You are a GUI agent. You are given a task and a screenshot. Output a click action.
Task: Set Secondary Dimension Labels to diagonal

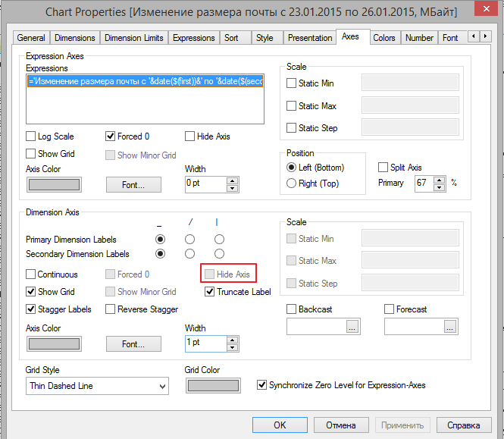pos(189,253)
